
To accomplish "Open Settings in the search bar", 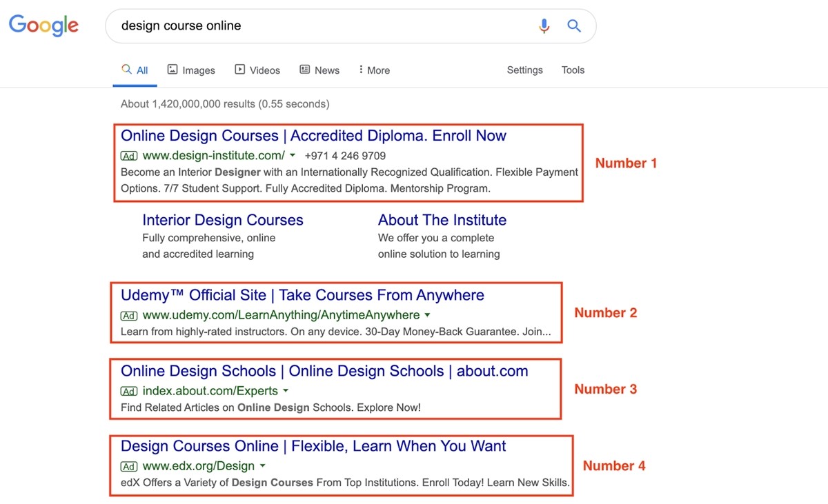I will pyautogui.click(x=525, y=70).
